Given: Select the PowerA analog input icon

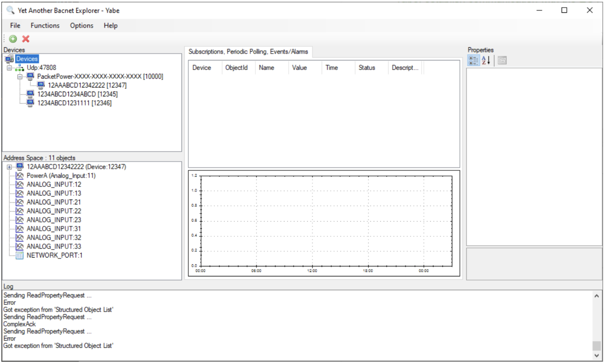Looking at the screenshot, I should click(20, 176).
